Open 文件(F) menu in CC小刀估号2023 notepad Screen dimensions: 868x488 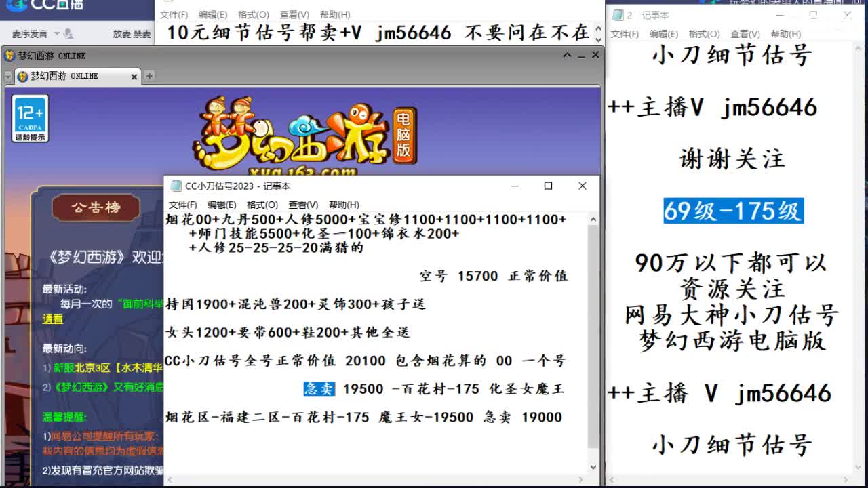(183, 205)
